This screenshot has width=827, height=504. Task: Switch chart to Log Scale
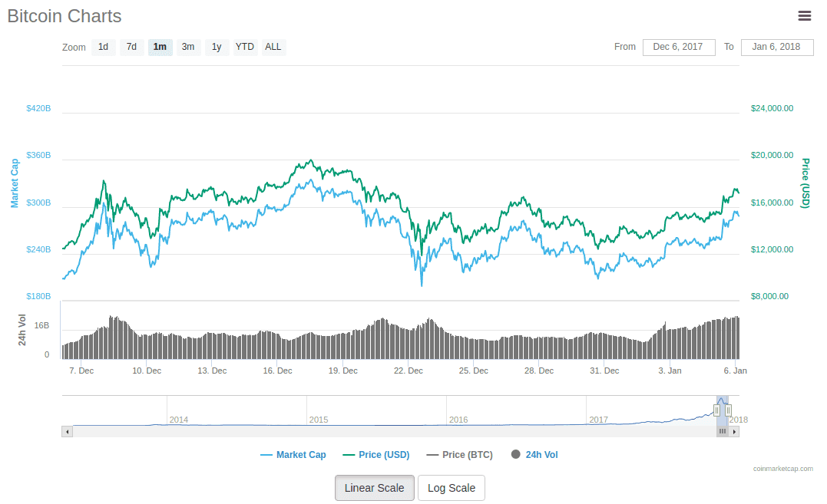pos(452,488)
